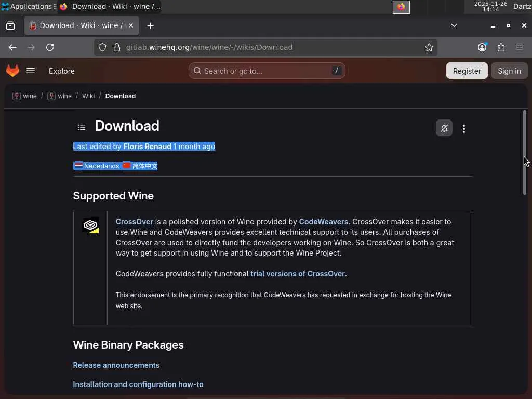Click the CrossOver logo image

pos(90,225)
